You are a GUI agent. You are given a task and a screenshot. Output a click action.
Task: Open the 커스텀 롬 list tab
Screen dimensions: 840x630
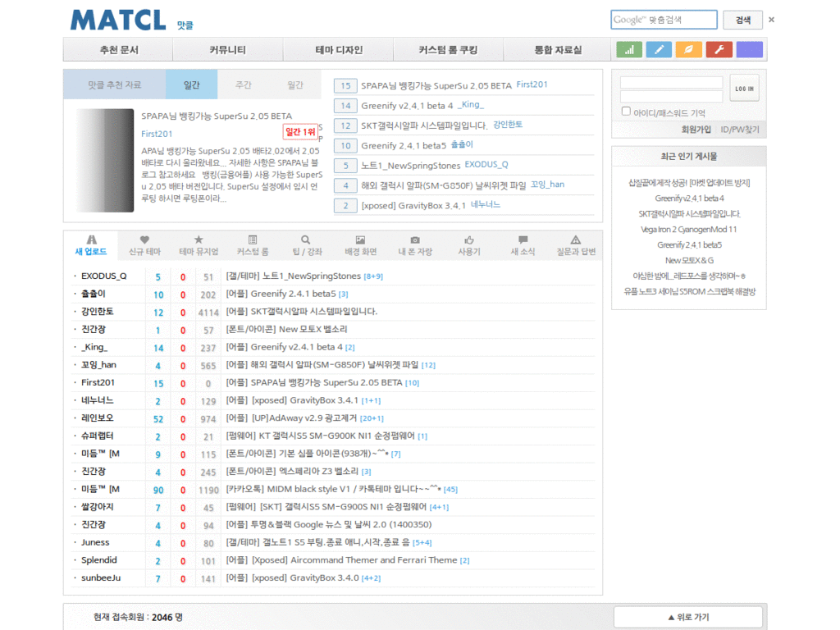pyautogui.click(x=253, y=245)
